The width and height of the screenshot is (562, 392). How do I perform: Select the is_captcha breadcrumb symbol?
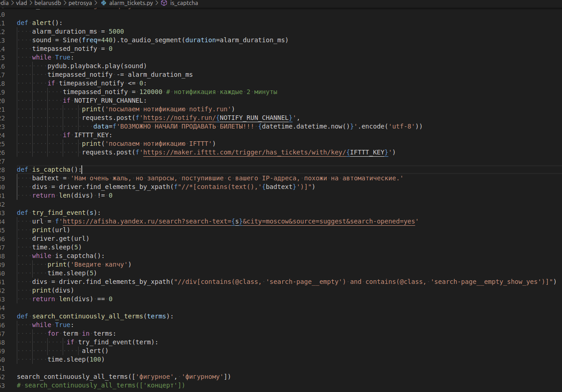click(x=184, y=3)
